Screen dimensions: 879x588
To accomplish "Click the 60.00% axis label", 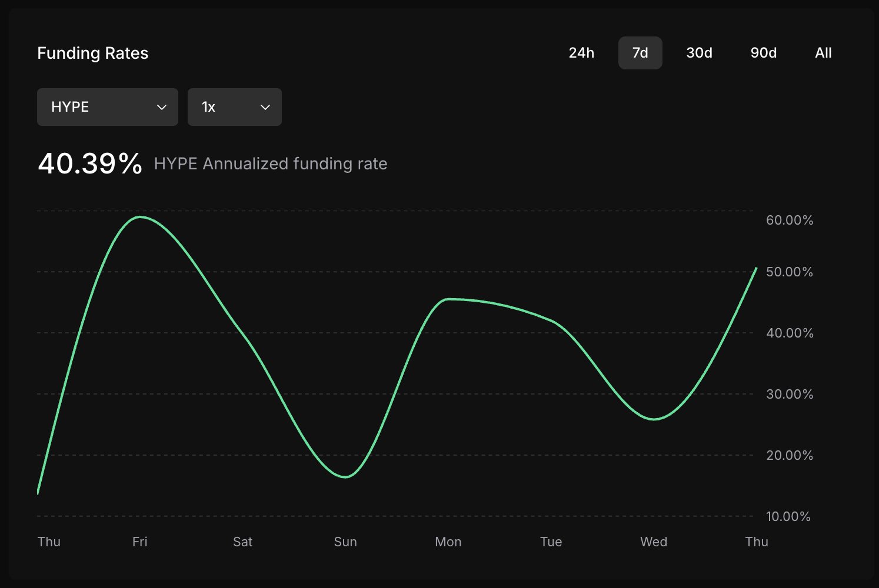I will [x=790, y=220].
